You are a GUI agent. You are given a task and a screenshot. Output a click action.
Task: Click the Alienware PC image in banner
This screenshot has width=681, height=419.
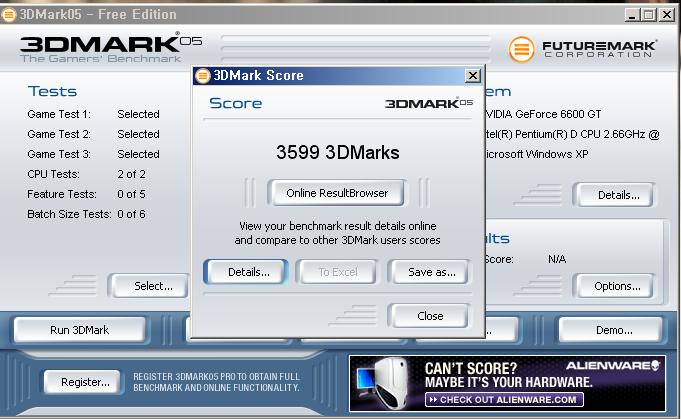coord(382,383)
